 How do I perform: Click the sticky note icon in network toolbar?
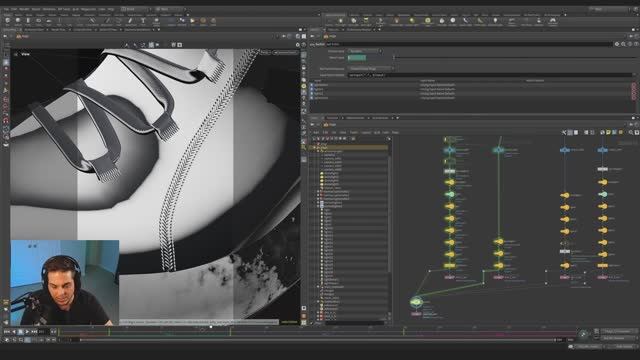[608, 132]
